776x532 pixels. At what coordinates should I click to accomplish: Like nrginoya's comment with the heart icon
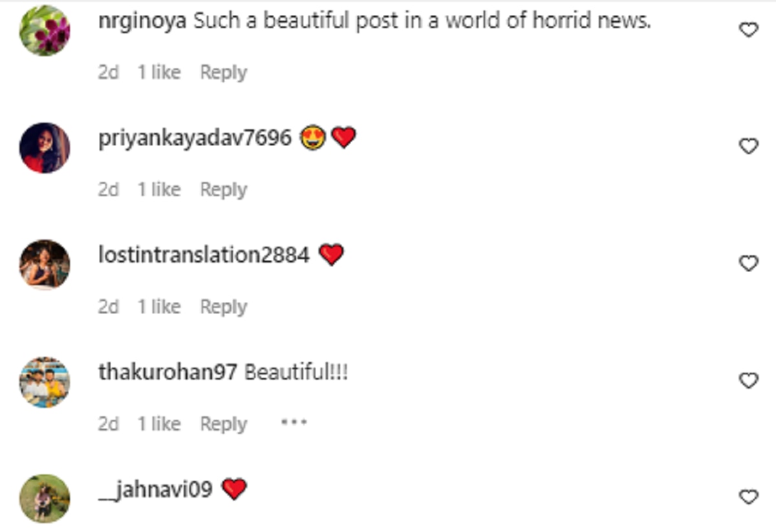click(748, 30)
